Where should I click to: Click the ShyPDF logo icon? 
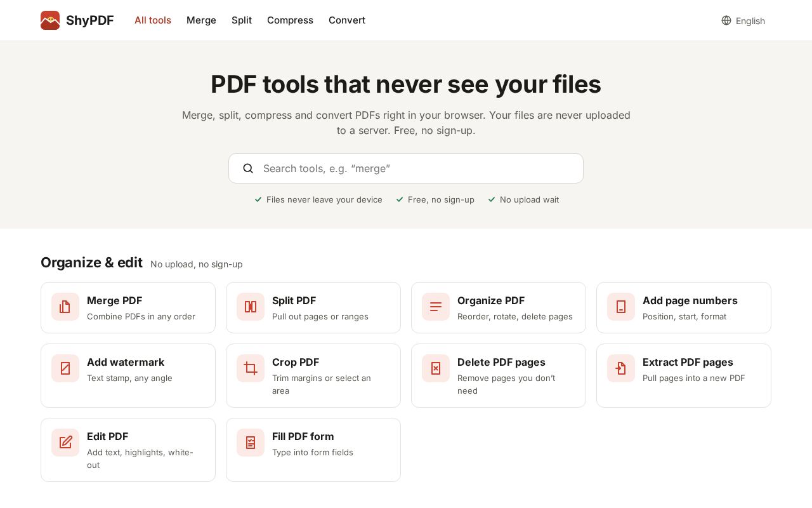tap(50, 20)
